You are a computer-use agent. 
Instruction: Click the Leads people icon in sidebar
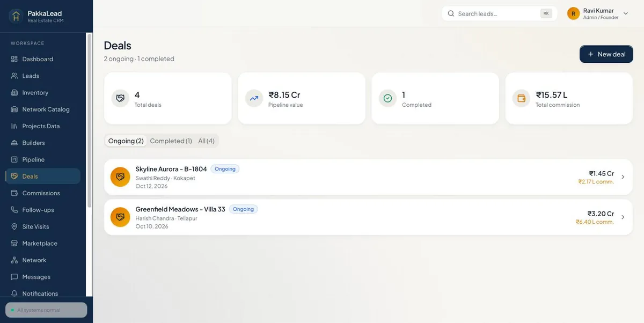14,76
